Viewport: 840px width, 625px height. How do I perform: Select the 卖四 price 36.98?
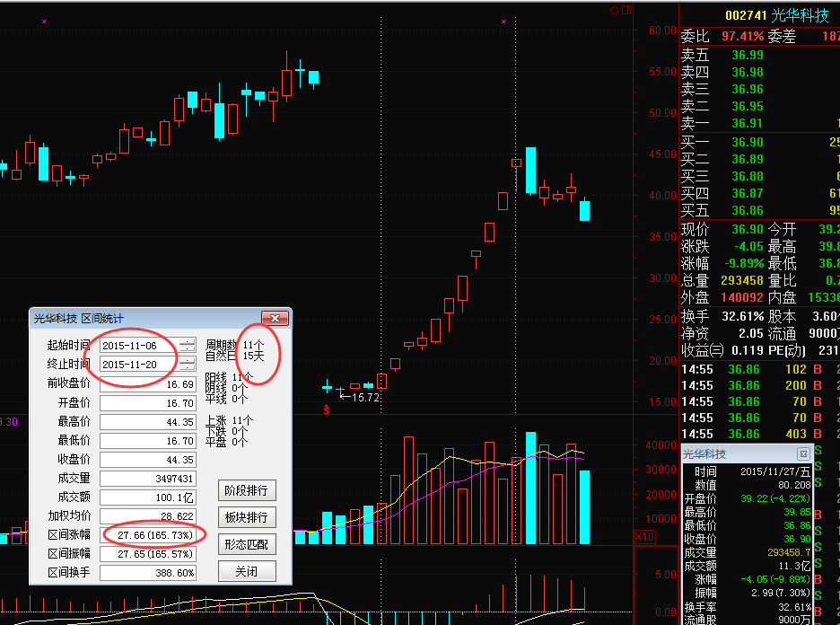[x=748, y=72]
